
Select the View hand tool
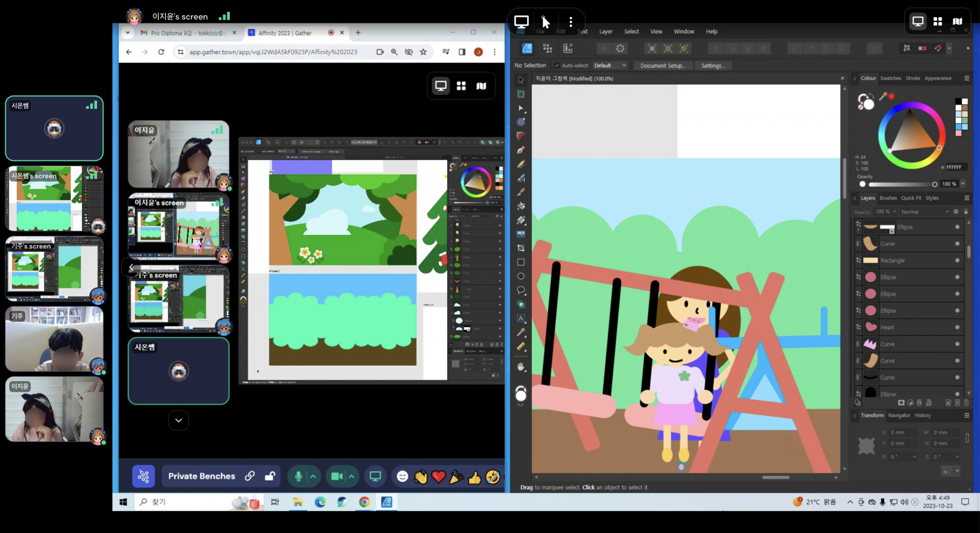point(521,367)
